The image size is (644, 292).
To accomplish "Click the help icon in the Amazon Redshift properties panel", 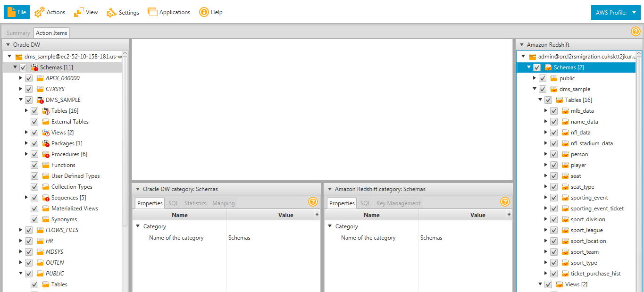I will pyautogui.click(x=505, y=202).
